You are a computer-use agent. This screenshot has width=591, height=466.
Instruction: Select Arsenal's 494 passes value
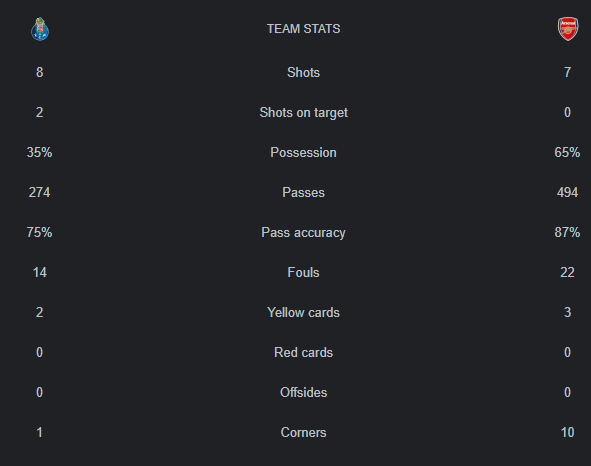pos(567,193)
